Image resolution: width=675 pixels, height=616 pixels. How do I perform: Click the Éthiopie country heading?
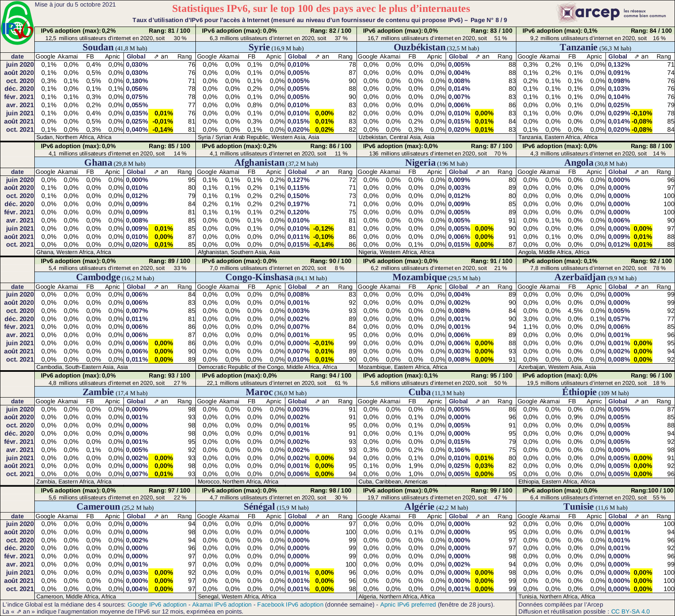[595, 392]
